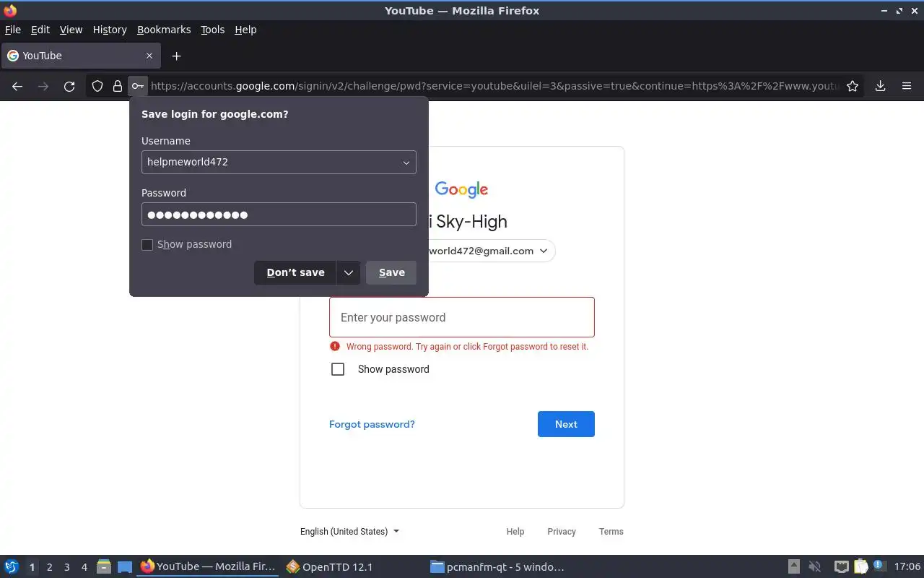
Task: Switch to virtual desktop 3
Action: [x=66, y=567]
